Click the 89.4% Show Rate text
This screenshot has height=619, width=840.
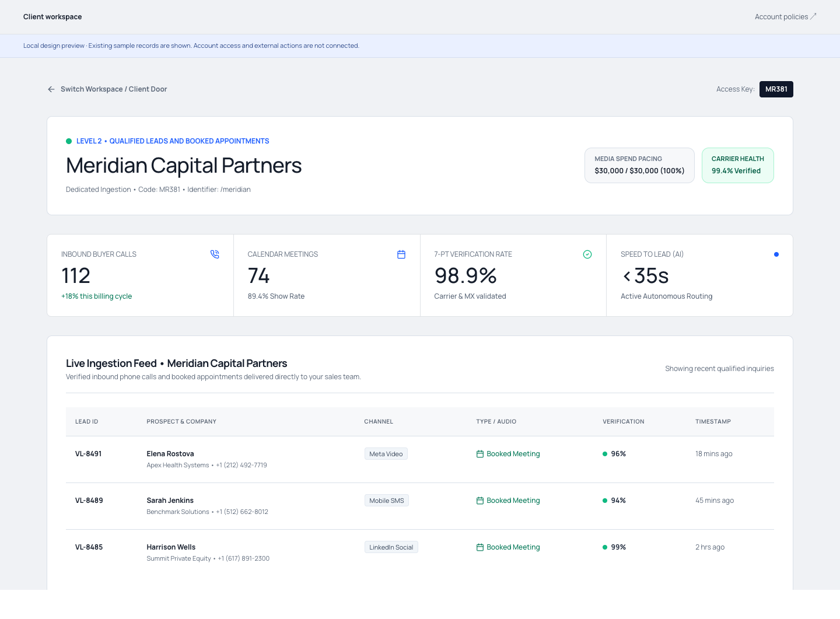click(276, 296)
